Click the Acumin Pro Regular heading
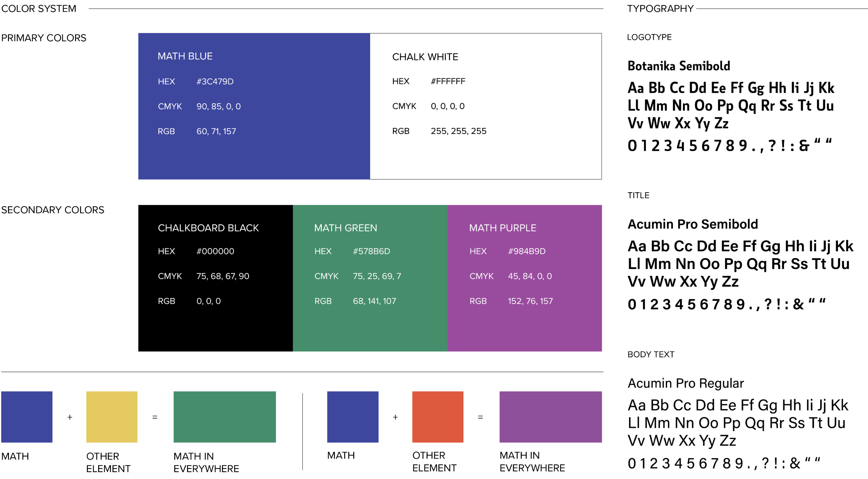Viewport: 868px width, 479px height. point(685,383)
